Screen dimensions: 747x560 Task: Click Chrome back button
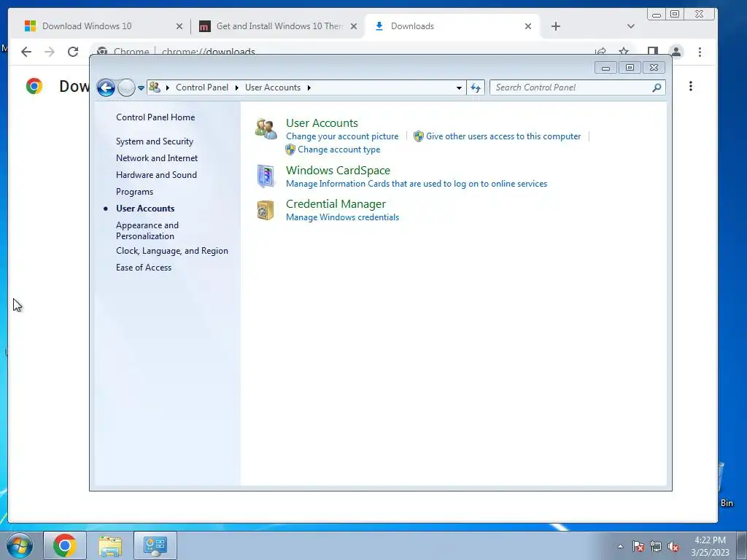point(26,52)
